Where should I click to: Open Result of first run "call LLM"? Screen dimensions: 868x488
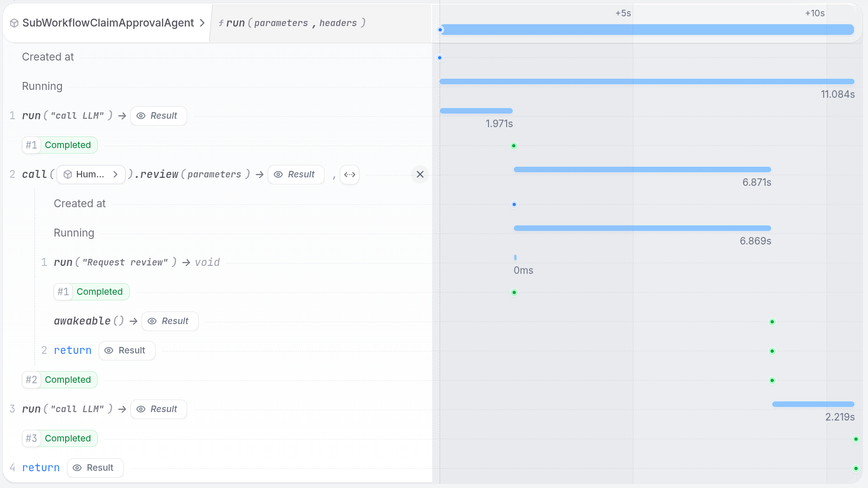(159, 116)
